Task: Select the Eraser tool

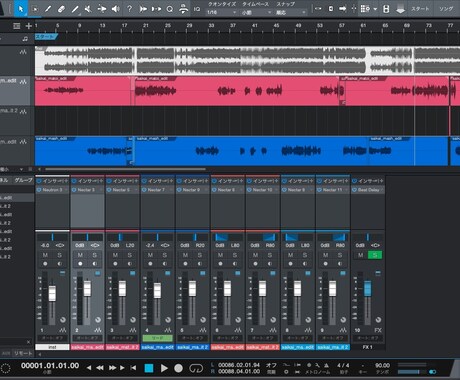Action: tap(61, 9)
